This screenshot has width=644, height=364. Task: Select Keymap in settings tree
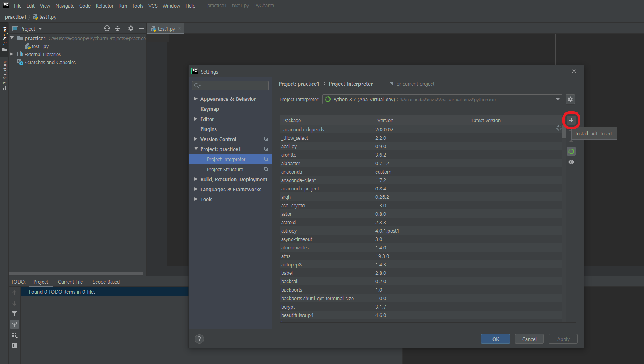tap(210, 109)
